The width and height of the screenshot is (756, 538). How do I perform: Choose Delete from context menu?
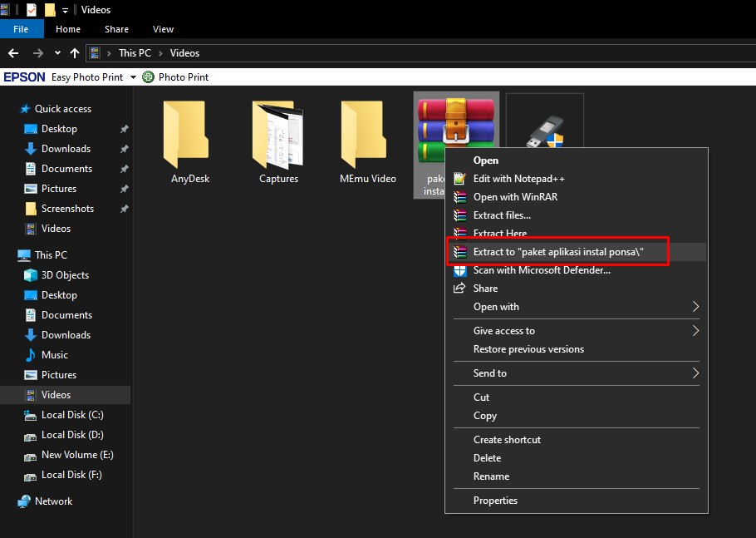tap(576, 458)
